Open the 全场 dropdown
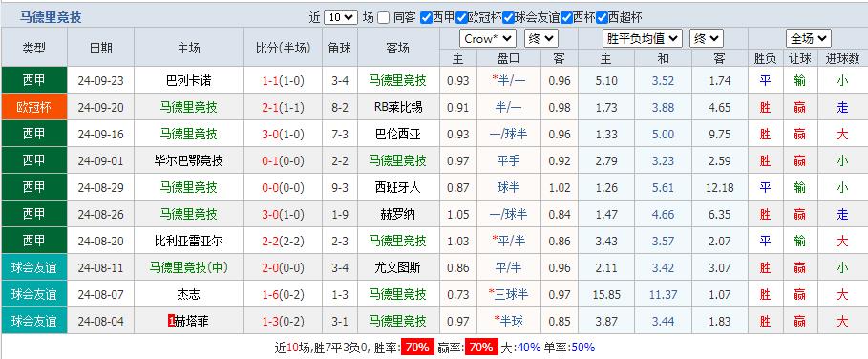 808,39
